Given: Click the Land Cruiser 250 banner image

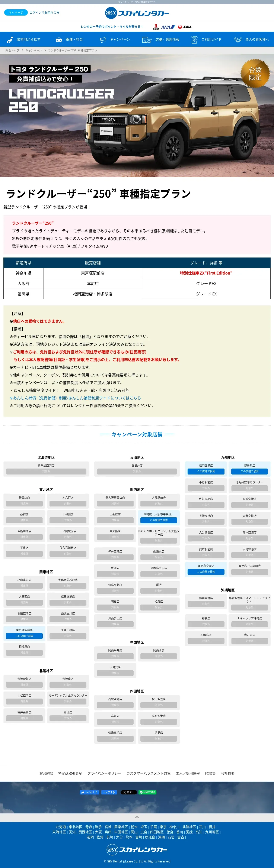Looking at the screenshot, I should coord(137,116).
